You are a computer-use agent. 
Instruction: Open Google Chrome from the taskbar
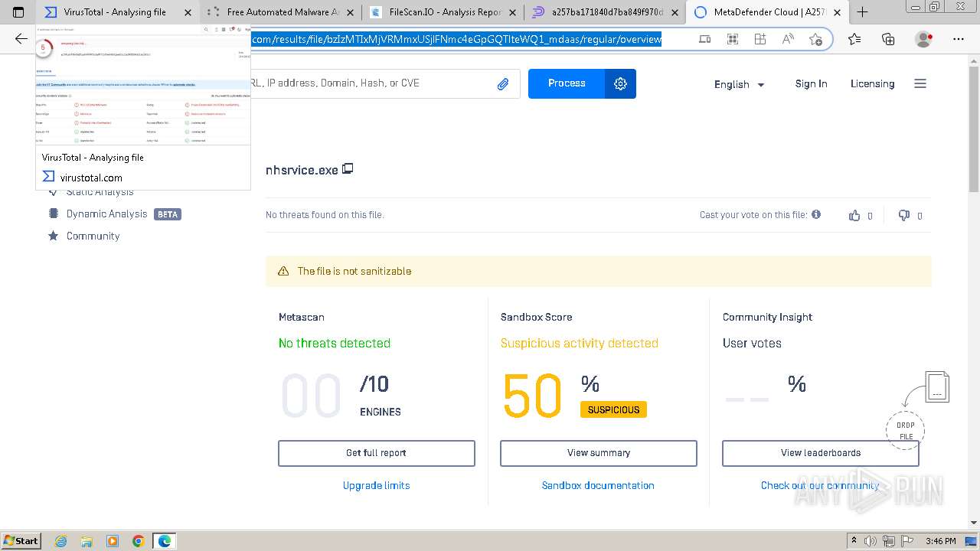[138, 541]
